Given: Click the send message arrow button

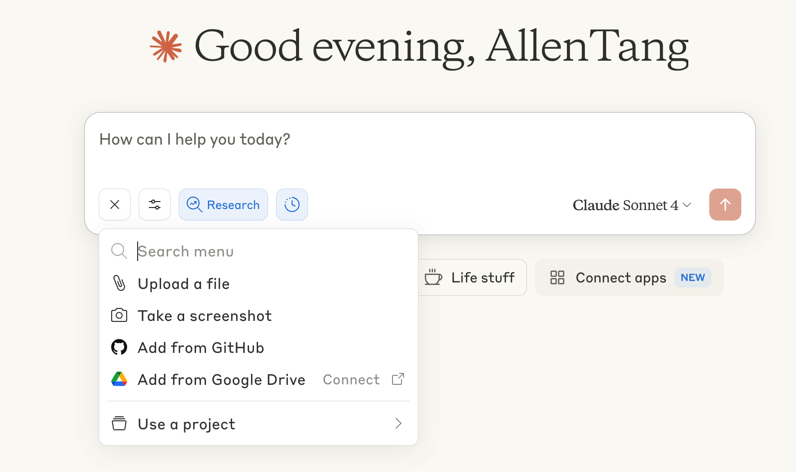Looking at the screenshot, I should pyautogui.click(x=725, y=205).
